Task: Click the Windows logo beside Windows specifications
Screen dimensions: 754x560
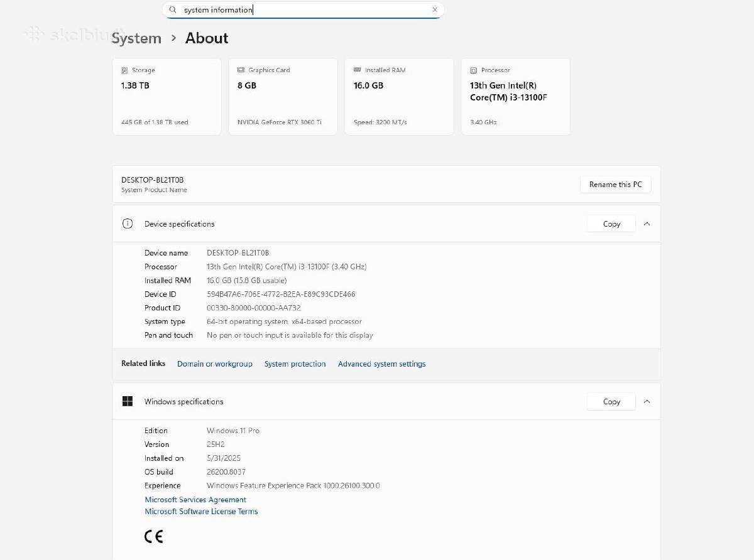Action: 128,401
